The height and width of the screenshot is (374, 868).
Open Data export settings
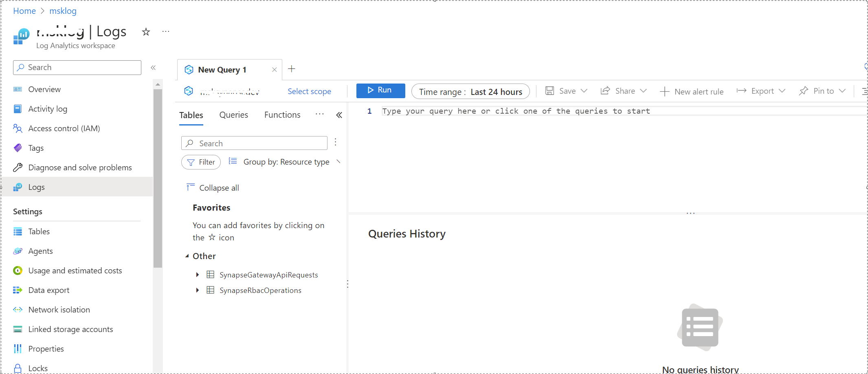[49, 290]
